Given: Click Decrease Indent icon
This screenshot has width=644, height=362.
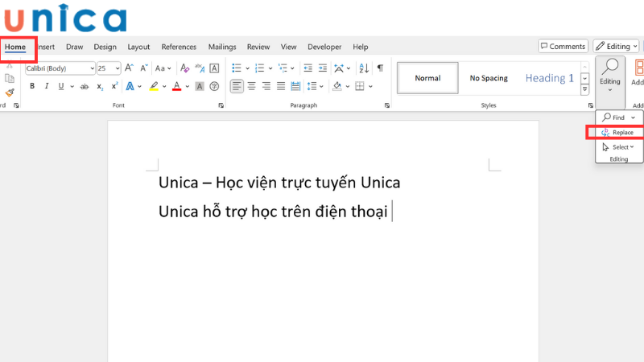Looking at the screenshot, I should (x=308, y=68).
